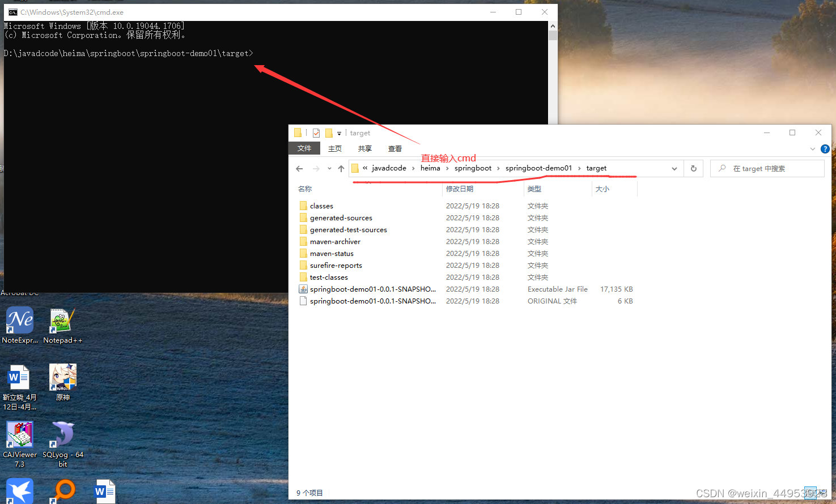Select the maven-archiver folder name
This screenshot has height=504, width=836.
[x=335, y=242]
